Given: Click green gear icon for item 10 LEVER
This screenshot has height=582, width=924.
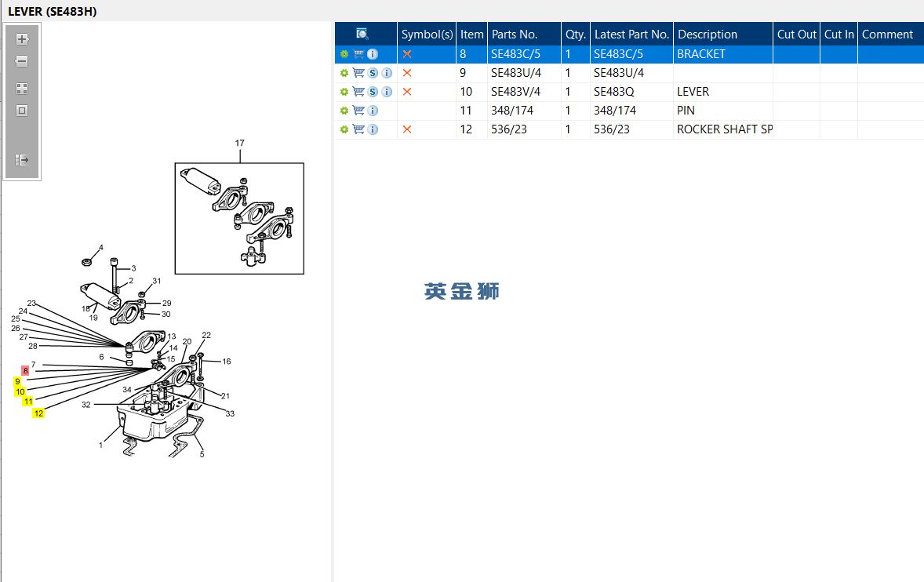Looking at the screenshot, I should tap(344, 92).
